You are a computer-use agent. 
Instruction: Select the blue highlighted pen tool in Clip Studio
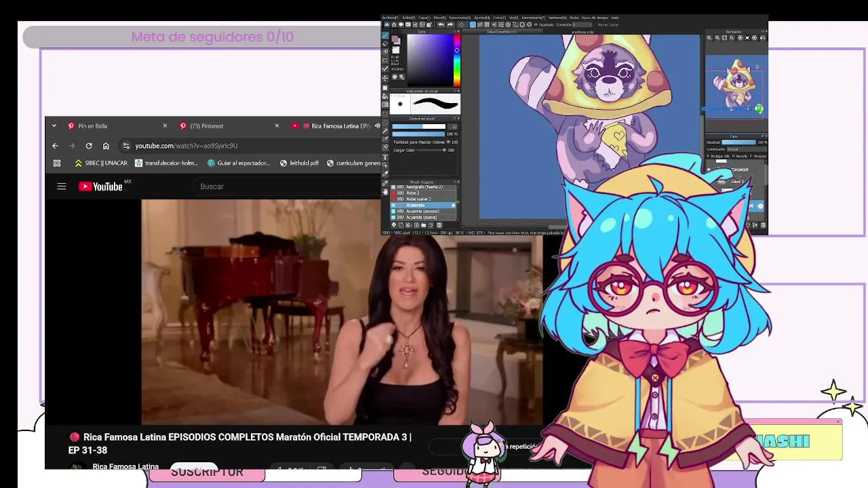click(x=385, y=35)
